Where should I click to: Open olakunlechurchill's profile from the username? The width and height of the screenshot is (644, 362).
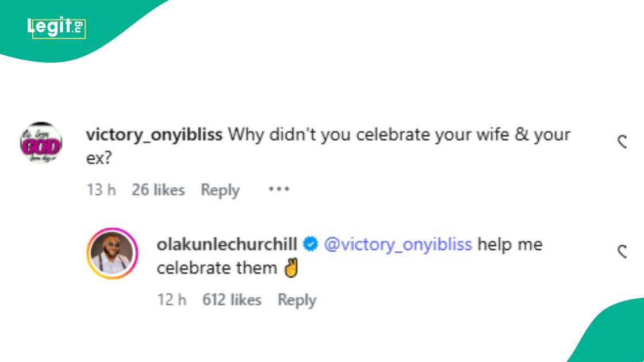click(228, 244)
